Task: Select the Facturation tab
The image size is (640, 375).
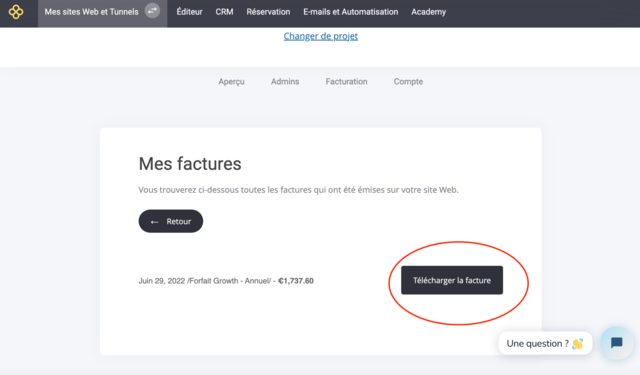Action: coord(346,82)
